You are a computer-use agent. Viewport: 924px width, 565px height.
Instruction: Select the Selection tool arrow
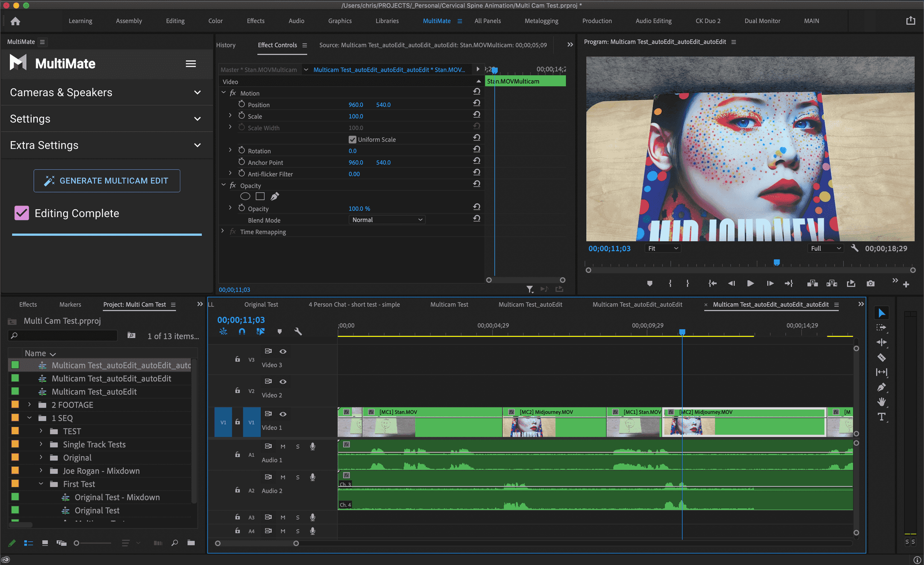pos(881,313)
